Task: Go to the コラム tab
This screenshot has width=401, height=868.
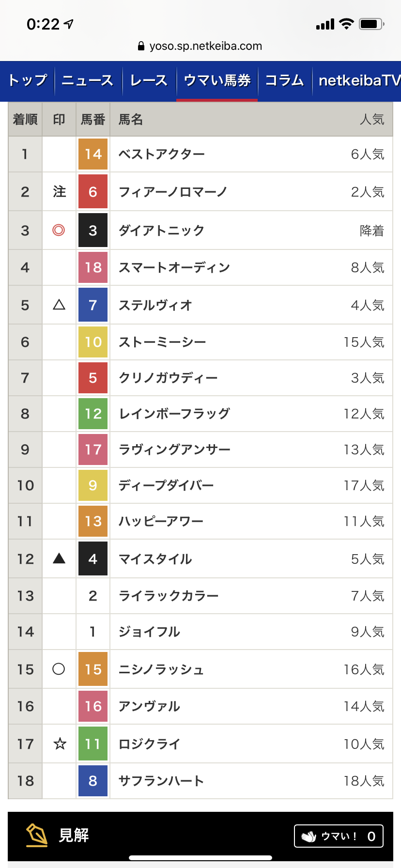Action: 284,81
